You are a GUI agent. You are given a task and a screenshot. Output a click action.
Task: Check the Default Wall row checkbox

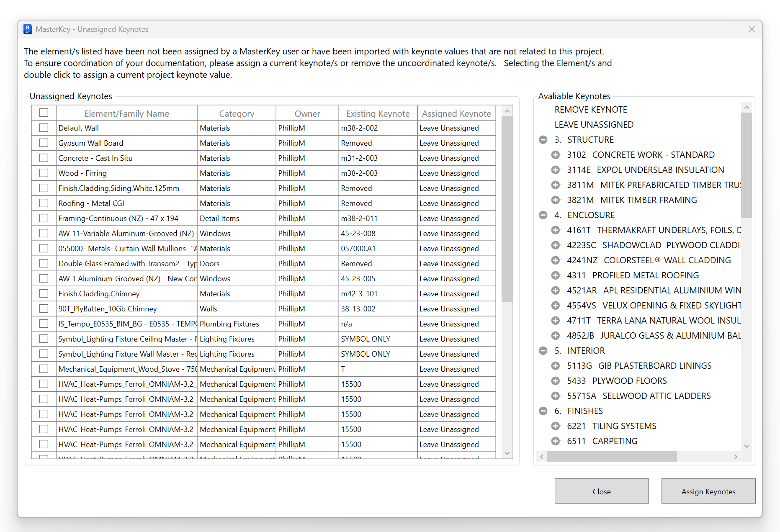(x=44, y=128)
